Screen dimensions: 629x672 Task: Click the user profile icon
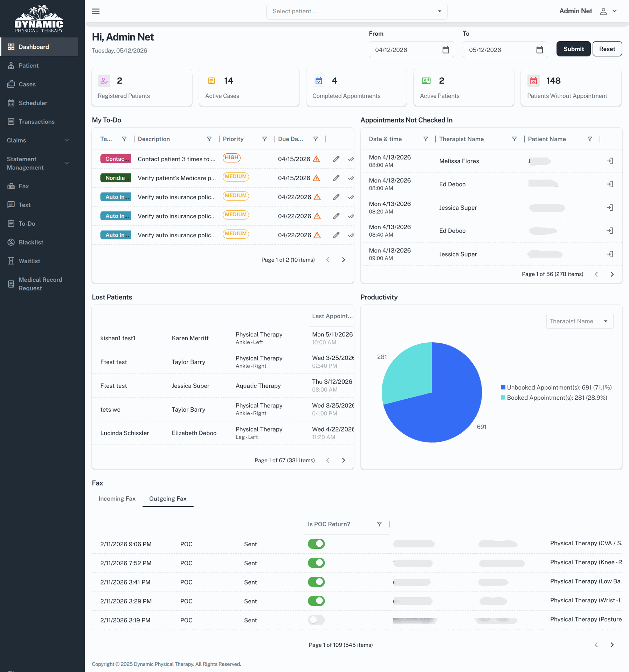click(x=603, y=11)
